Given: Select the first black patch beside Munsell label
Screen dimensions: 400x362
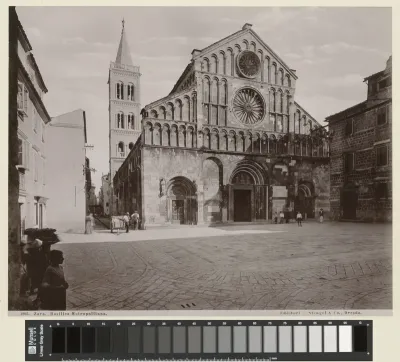Looking at the screenshot, I should (x=58, y=340).
